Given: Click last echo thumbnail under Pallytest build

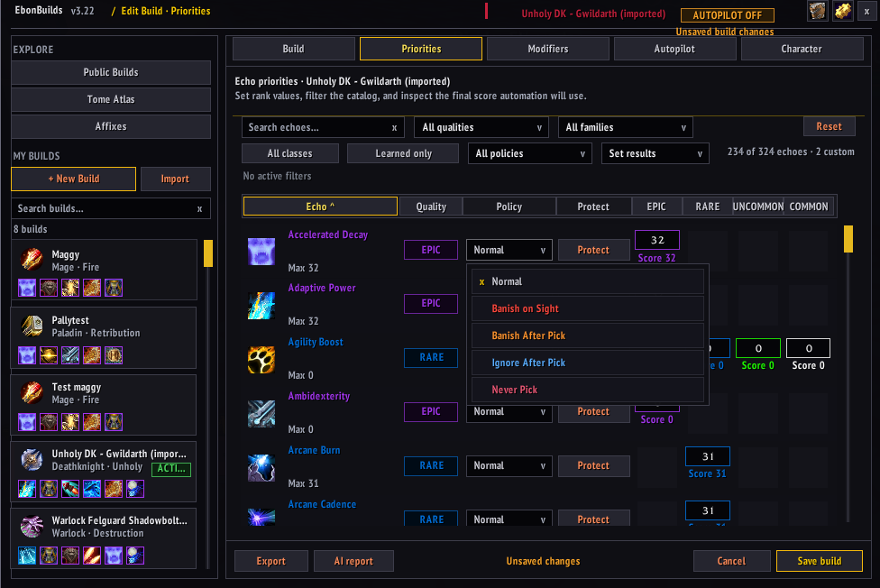Looking at the screenshot, I should [114, 355].
